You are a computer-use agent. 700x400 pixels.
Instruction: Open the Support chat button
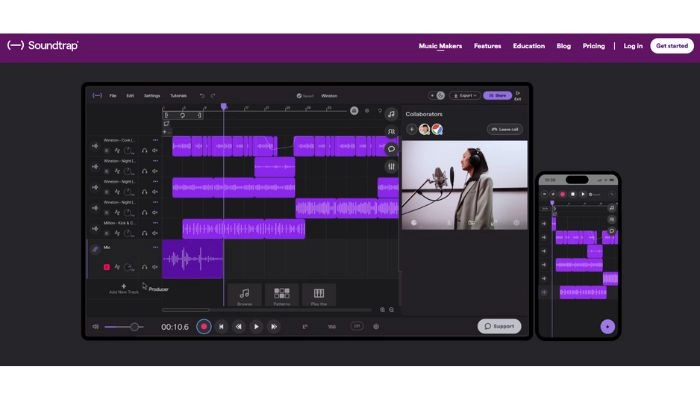499,326
